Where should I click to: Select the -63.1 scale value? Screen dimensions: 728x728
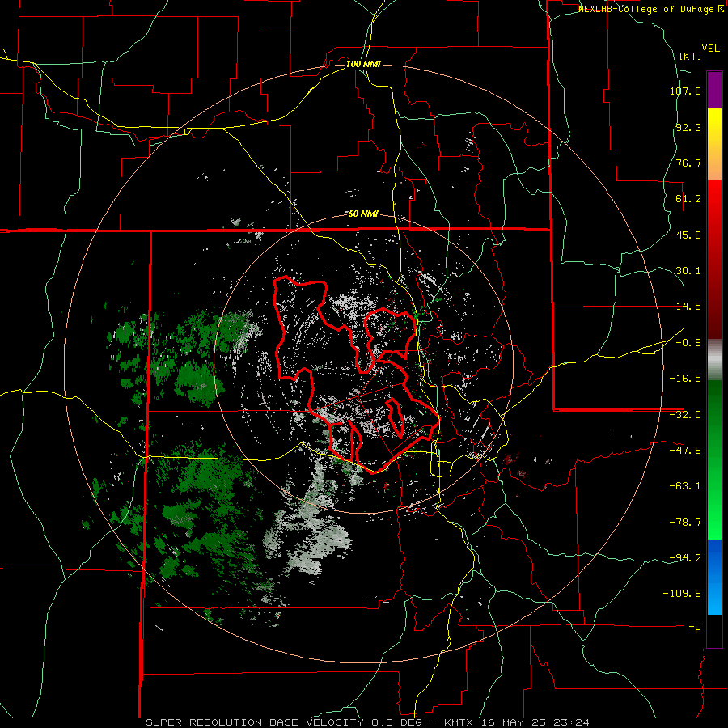685,486
